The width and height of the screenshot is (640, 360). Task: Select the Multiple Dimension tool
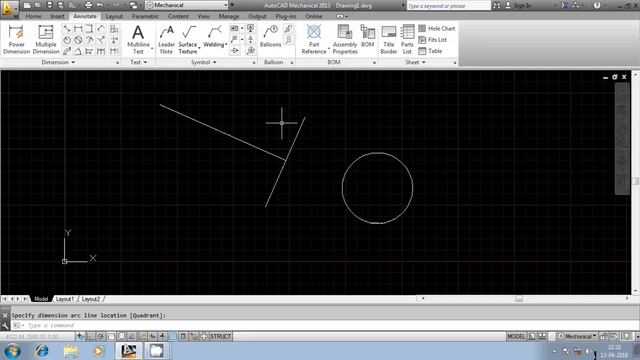46,39
